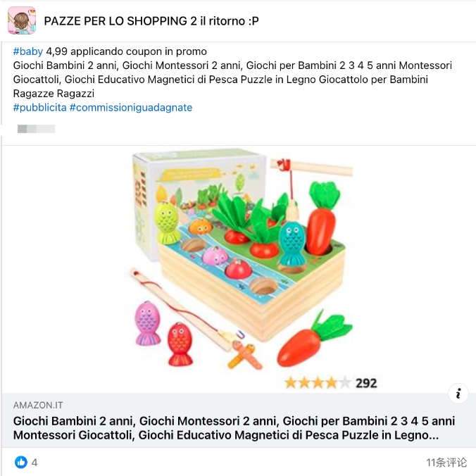Image resolution: width=476 pixels, height=476 pixels.
Task: Click the '4,99 applicando coupon in promo' text
Action: click(x=126, y=51)
